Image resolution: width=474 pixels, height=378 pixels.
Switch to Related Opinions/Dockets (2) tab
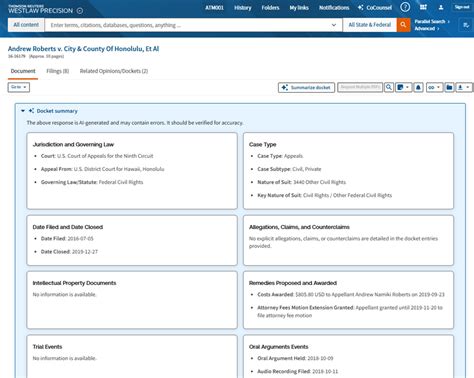point(114,71)
